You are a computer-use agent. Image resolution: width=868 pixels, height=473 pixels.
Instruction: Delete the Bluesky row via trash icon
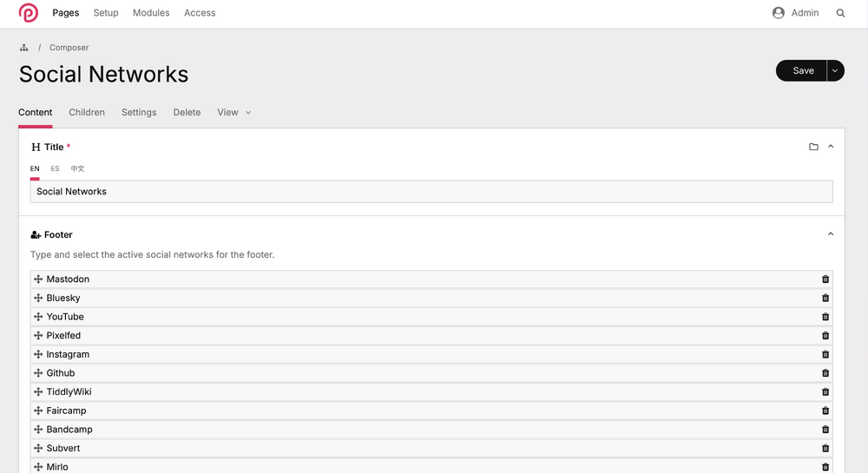tap(825, 299)
